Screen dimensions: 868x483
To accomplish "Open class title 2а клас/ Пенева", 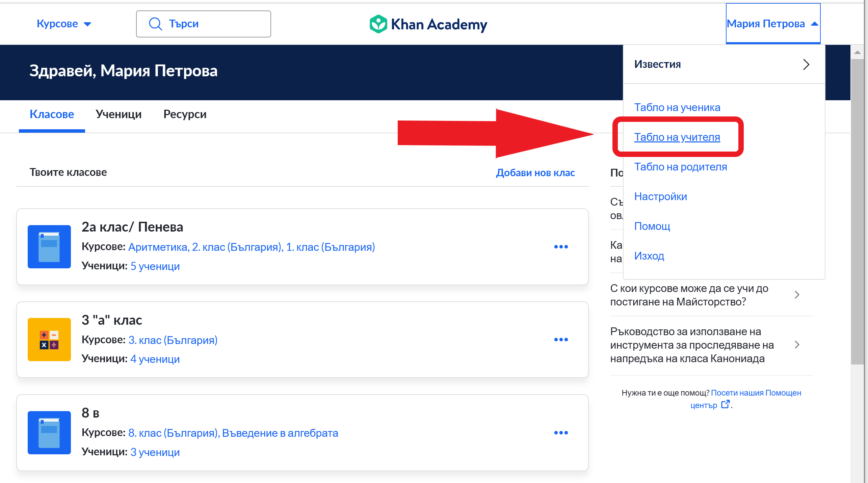I will click(132, 227).
